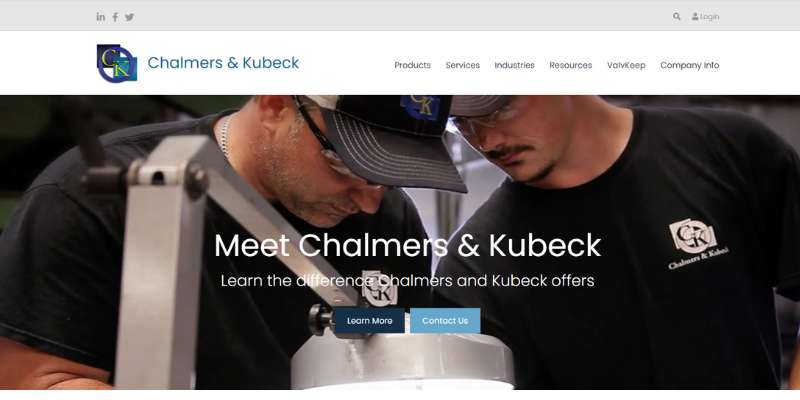This screenshot has width=800, height=400.
Task: Click the user silhouette icon beside Login
Action: (x=695, y=16)
